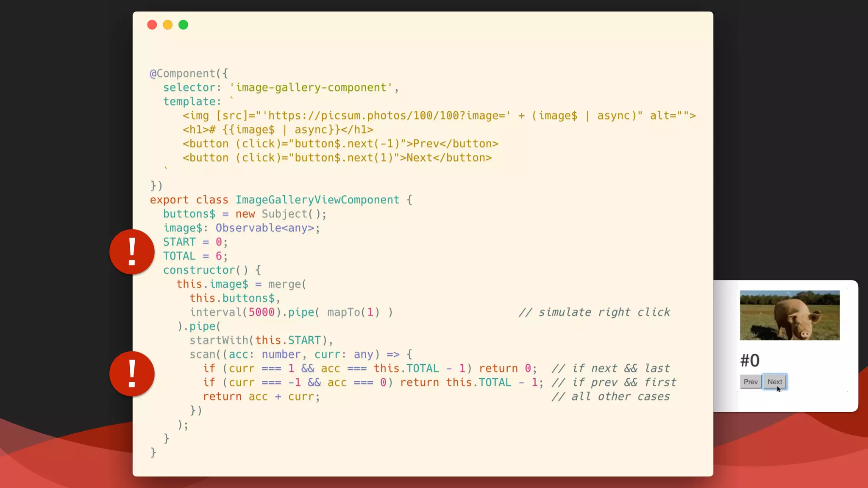Image resolution: width=868 pixels, height=488 pixels.
Task: Click the green maximize window dot
Action: pyautogui.click(x=183, y=25)
